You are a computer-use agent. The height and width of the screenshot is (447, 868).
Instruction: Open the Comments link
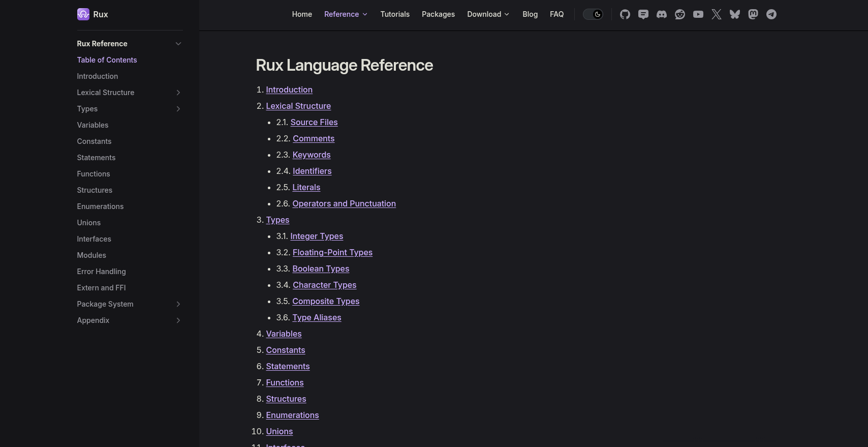coord(314,138)
